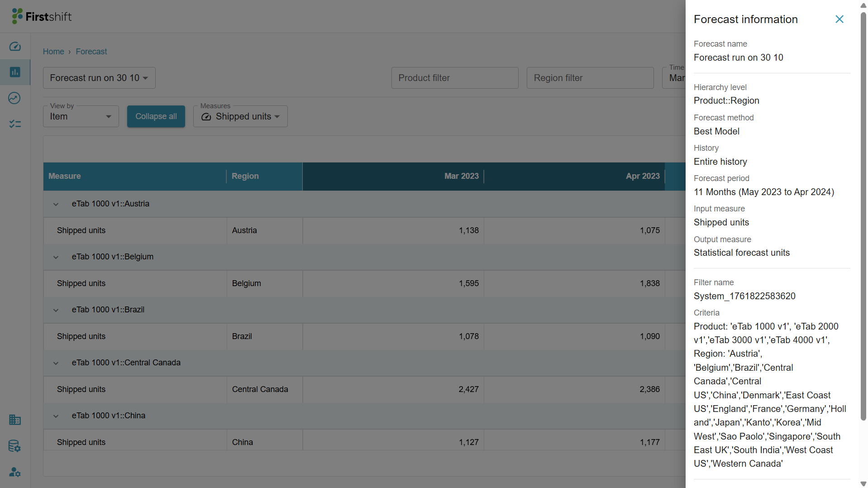Click the 1,078 value for Brazil

coord(468,336)
